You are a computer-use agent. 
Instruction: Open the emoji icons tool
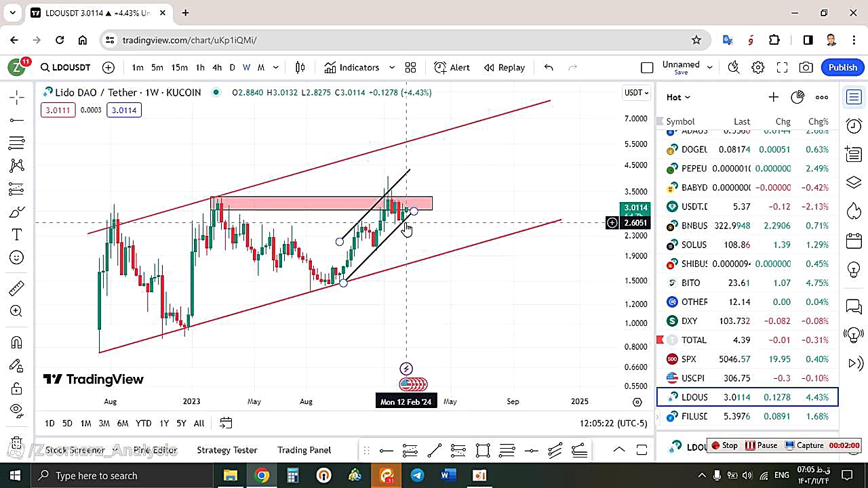tap(17, 258)
